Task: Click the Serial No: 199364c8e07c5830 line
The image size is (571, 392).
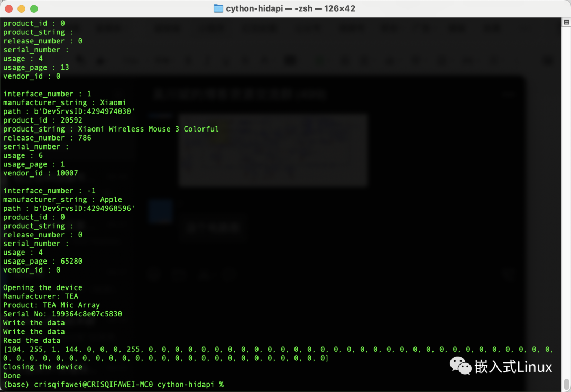Action: (x=62, y=314)
